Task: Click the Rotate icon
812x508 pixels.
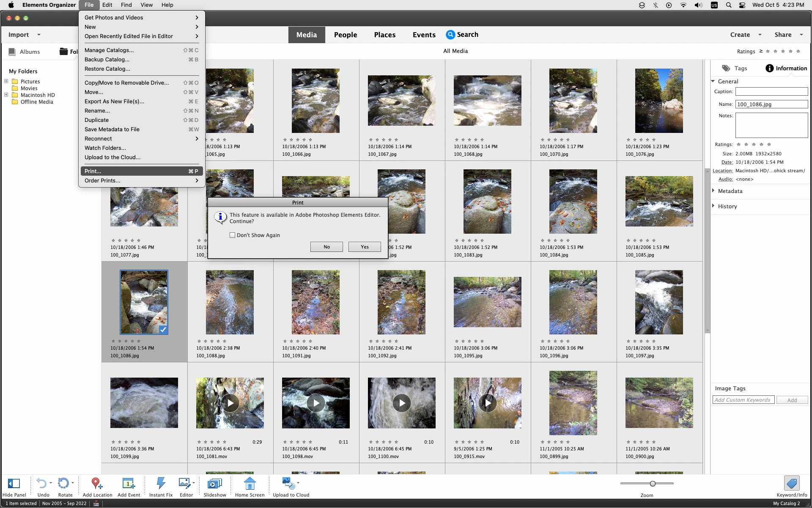Action: tap(63, 483)
